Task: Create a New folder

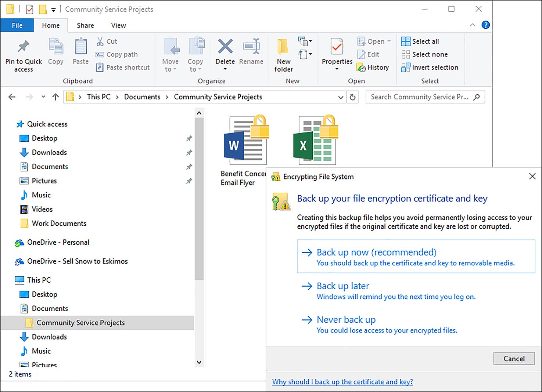Action: point(283,55)
